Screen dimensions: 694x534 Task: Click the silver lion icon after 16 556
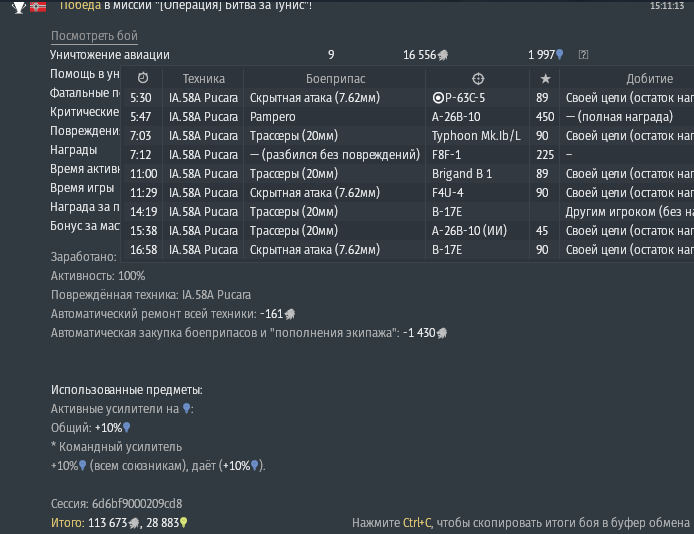[443, 55]
